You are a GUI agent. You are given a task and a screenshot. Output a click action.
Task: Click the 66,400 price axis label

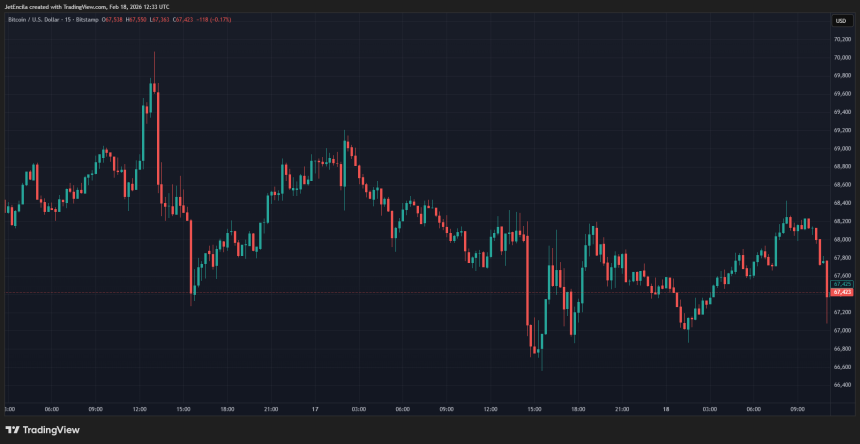tap(841, 384)
